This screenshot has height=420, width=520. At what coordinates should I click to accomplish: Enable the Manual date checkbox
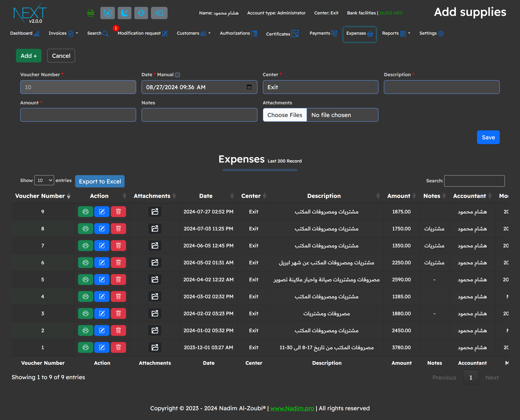pyautogui.click(x=177, y=75)
